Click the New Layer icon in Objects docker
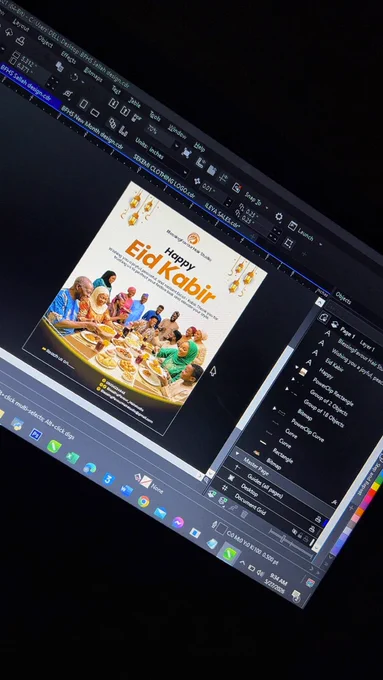The height and width of the screenshot is (680, 383). pyautogui.click(x=211, y=493)
